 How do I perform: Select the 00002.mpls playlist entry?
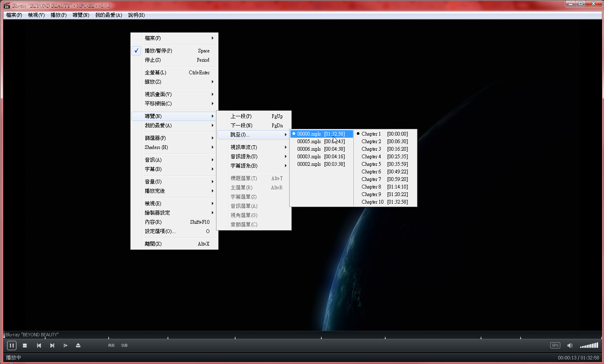(322, 164)
